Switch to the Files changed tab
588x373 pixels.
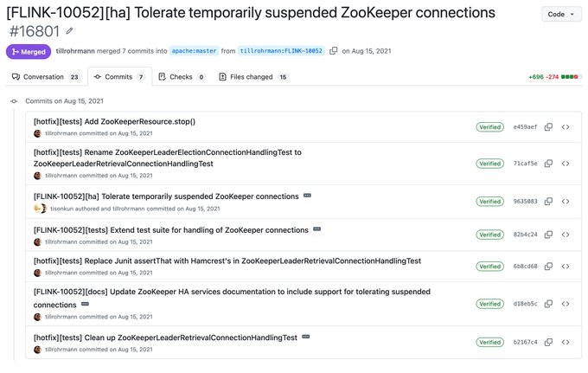pos(253,77)
